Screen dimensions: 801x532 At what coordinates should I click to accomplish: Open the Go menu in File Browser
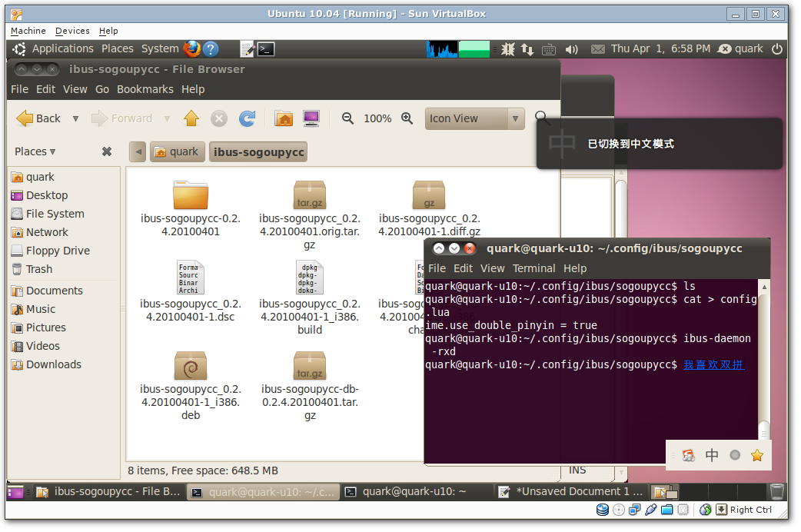(102, 89)
